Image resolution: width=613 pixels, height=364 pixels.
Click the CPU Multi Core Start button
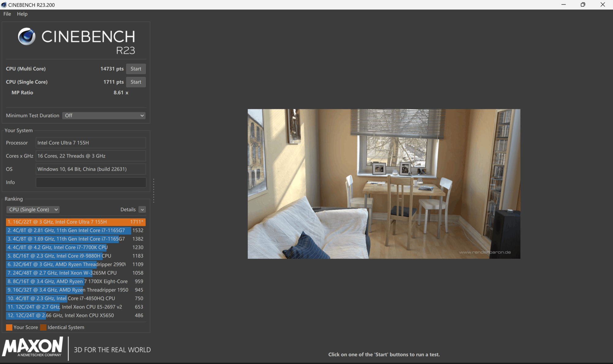point(136,69)
